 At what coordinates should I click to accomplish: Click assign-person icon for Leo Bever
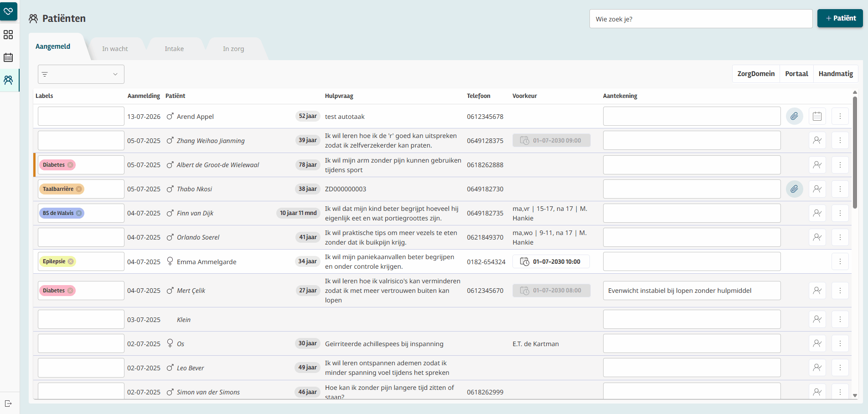pos(817,368)
